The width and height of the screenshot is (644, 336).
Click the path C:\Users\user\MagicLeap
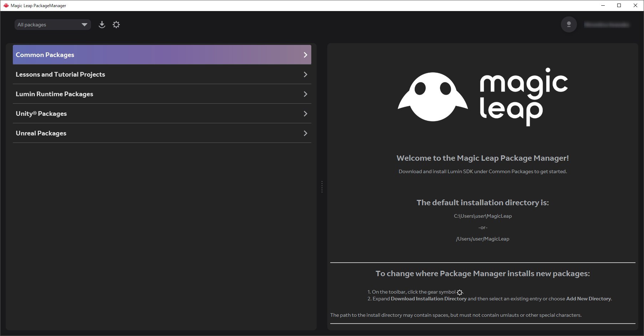483,216
